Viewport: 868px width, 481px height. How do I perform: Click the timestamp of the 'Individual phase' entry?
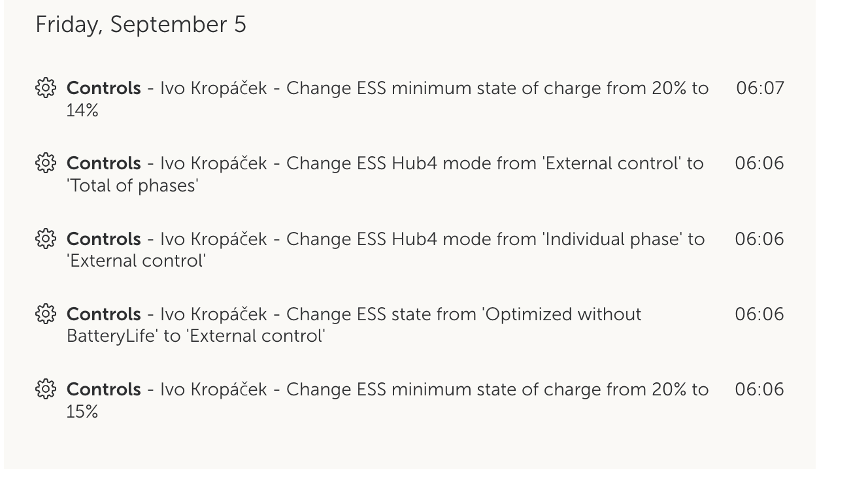[x=759, y=239]
